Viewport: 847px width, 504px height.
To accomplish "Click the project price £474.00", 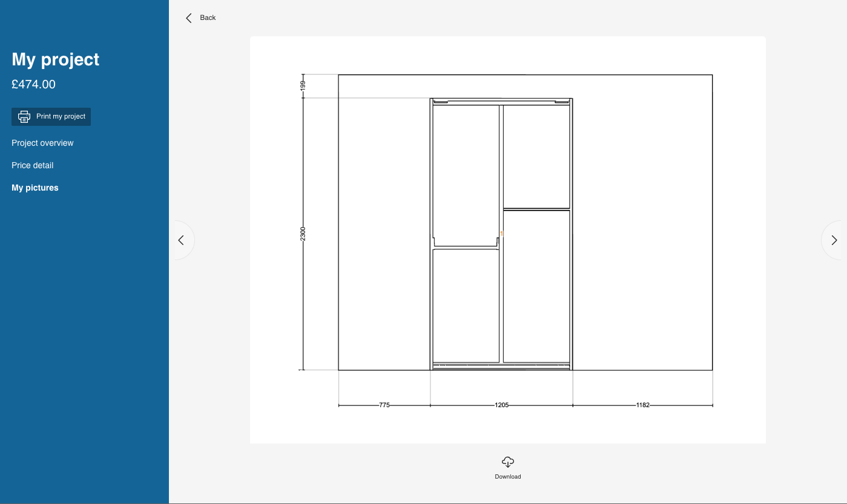I will 33,84.
